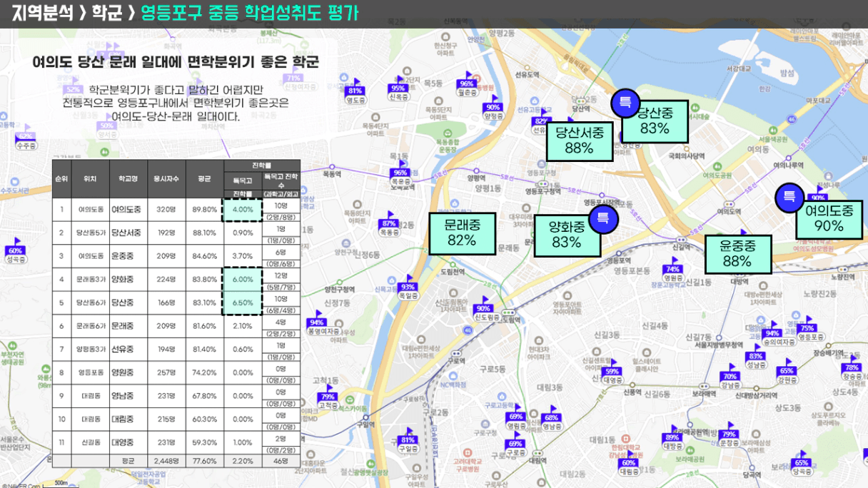Click the 특 badge beside 양화중
The height and width of the screenshot is (488, 868).
pyautogui.click(x=602, y=219)
